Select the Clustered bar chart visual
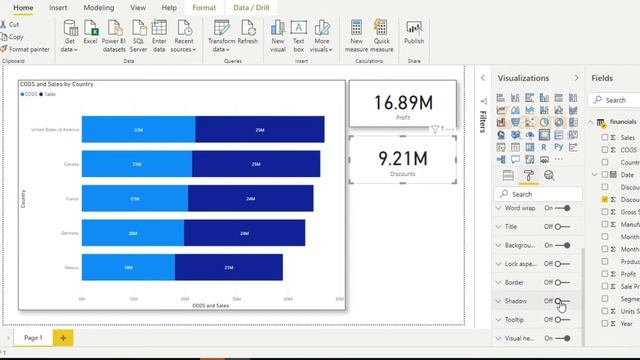 click(530, 98)
